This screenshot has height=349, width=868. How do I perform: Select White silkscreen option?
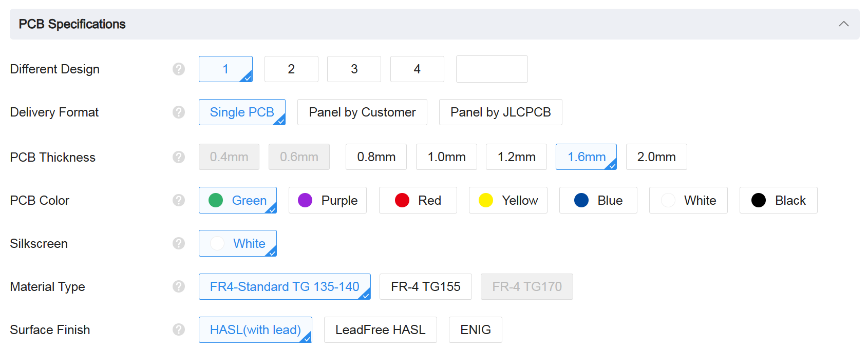pyautogui.click(x=238, y=243)
